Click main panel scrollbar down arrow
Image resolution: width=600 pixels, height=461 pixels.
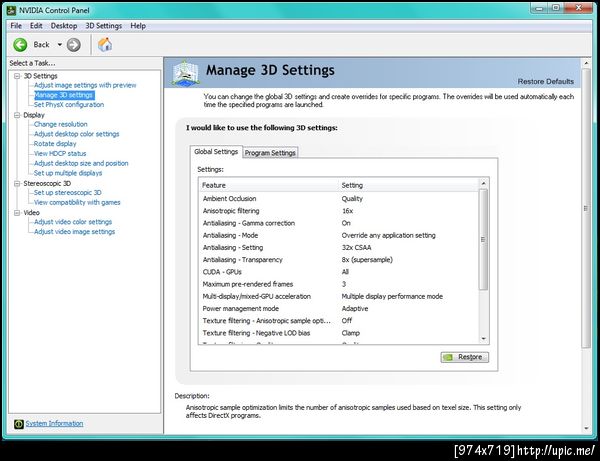click(586, 428)
